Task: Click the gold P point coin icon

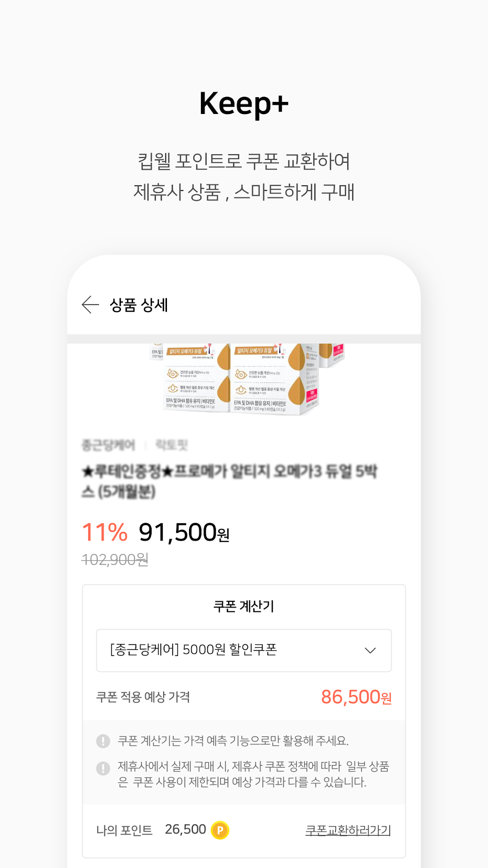Action: [220, 830]
